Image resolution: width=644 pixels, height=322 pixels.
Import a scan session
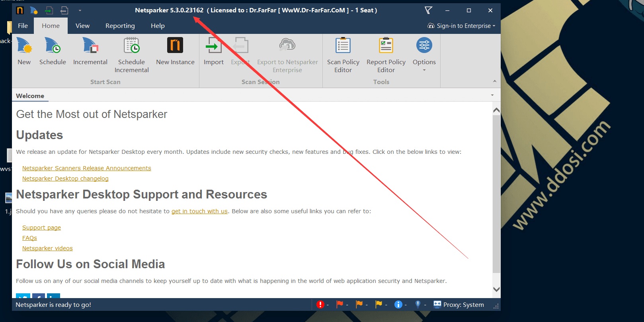(x=214, y=51)
